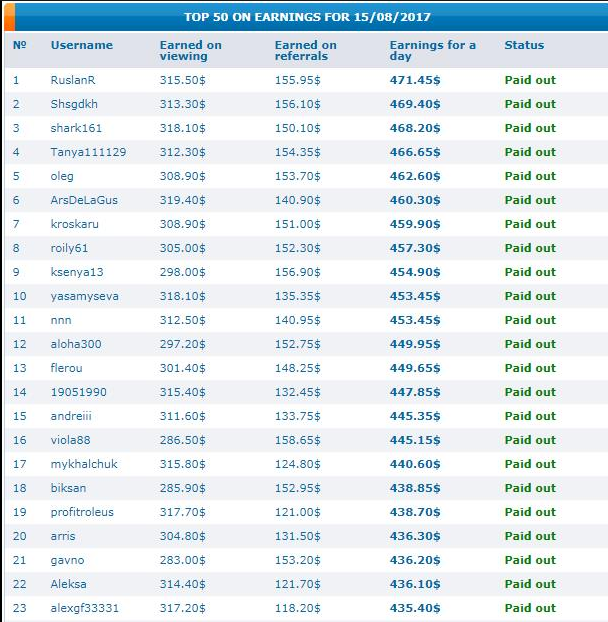Open RuslanR's user profile link

pyautogui.click(x=73, y=80)
